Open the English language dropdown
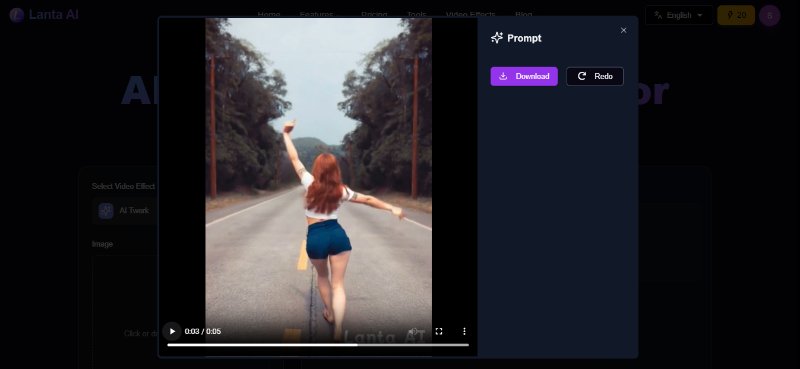The width and height of the screenshot is (800, 369). [679, 15]
